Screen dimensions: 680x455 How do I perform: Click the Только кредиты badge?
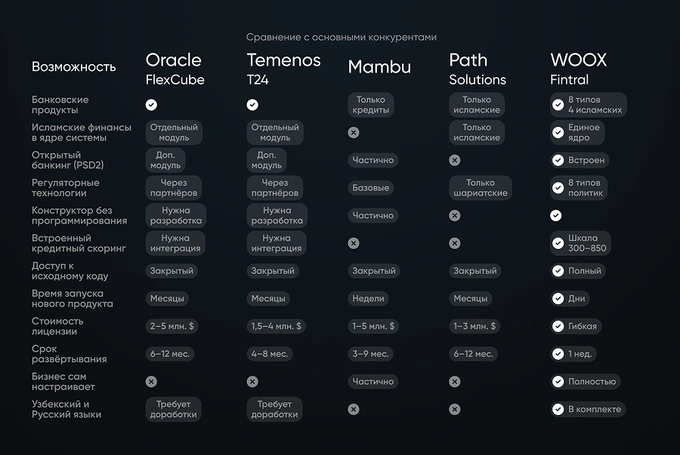(x=371, y=105)
